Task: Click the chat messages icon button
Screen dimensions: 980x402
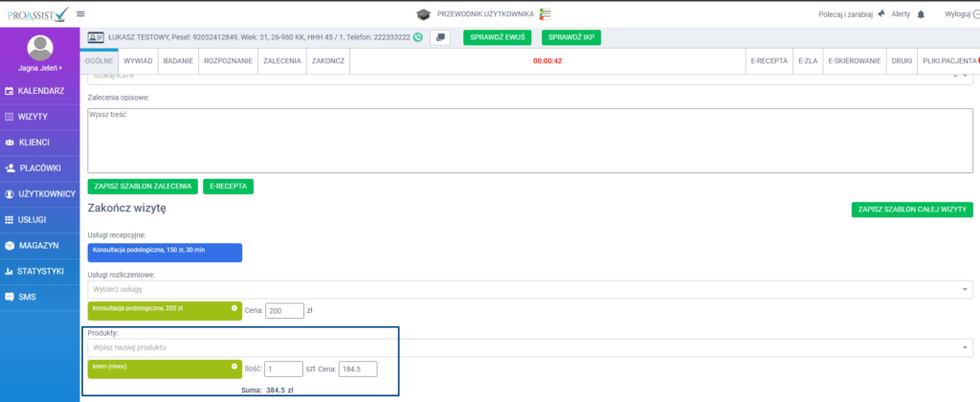Action: pyautogui.click(x=441, y=37)
